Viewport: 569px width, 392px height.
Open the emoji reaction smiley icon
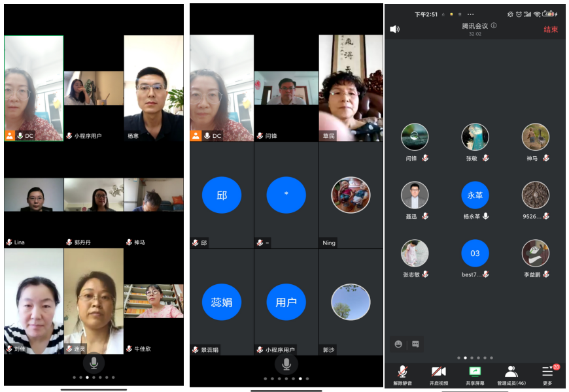tap(398, 344)
